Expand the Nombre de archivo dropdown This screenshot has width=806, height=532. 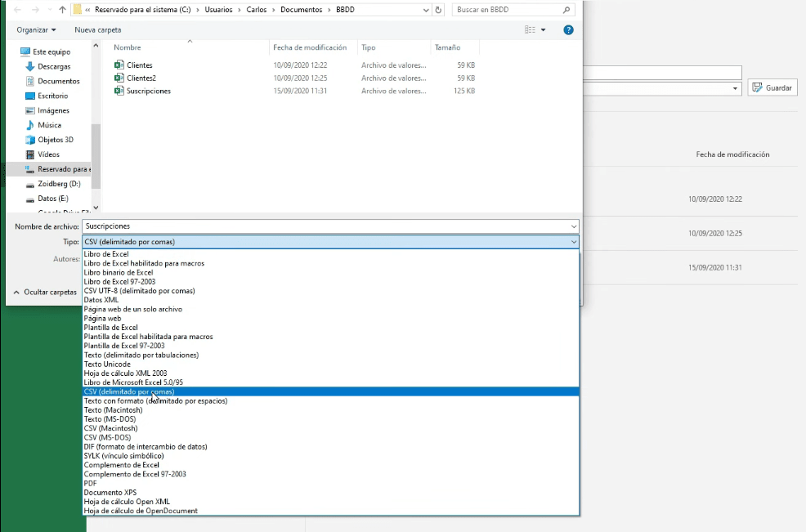(574, 226)
